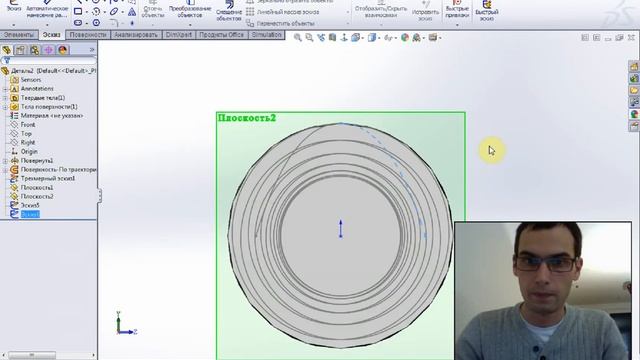The image size is (640, 360).
Task: Click Переместить объекты move entities
Action: pyautogui.click(x=280, y=24)
